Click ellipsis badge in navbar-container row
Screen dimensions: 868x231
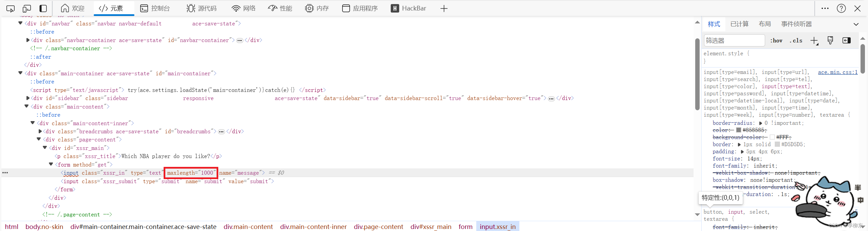pos(240,41)
